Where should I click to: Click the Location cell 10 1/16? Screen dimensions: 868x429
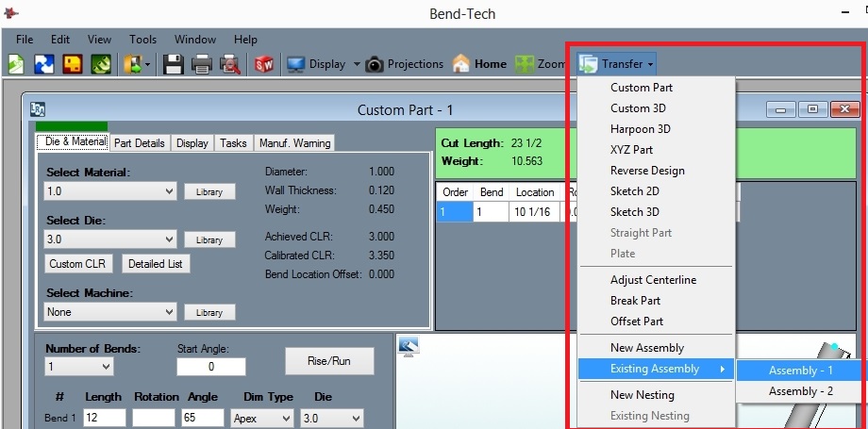click(535, 211)
